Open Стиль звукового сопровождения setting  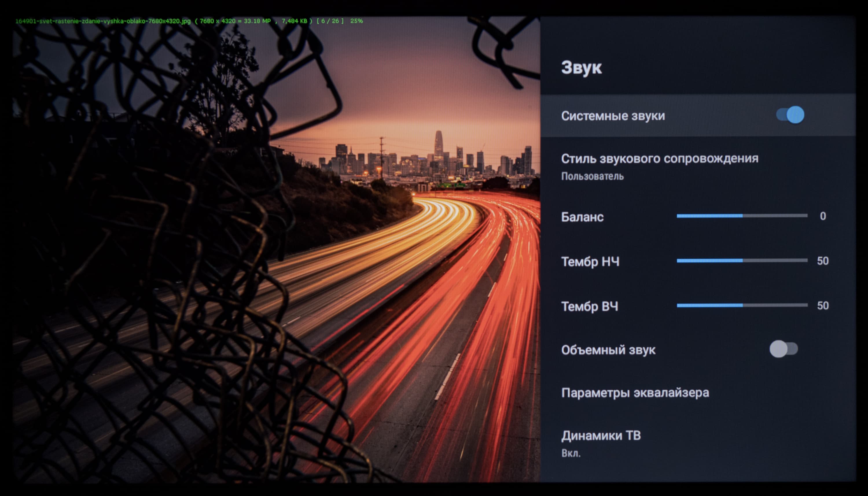[659, 158]
